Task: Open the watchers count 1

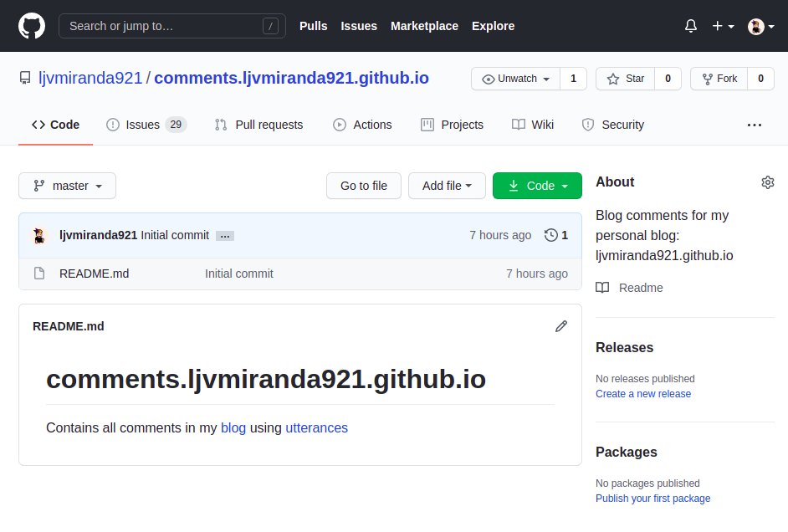Action: [573, 79]
